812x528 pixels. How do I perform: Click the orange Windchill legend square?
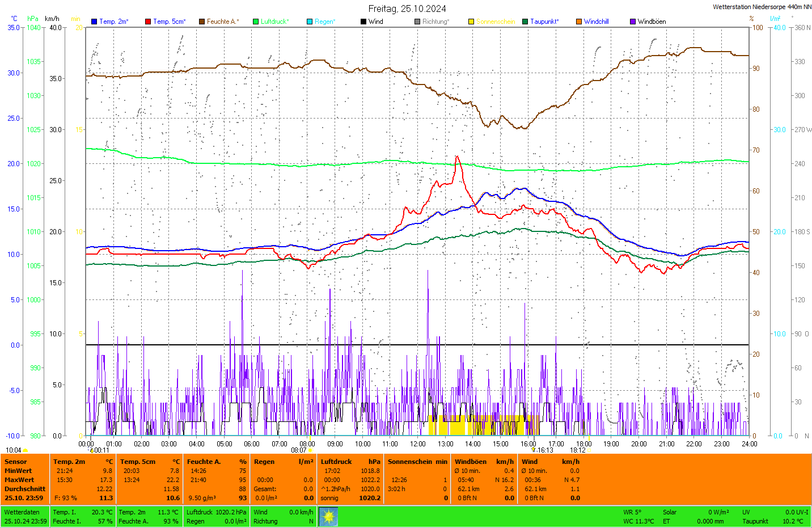pyautogui.click(x=579, y=22)
